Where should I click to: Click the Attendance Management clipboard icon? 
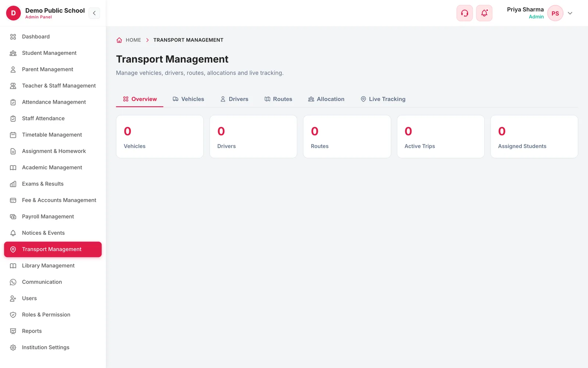point(13,102)
